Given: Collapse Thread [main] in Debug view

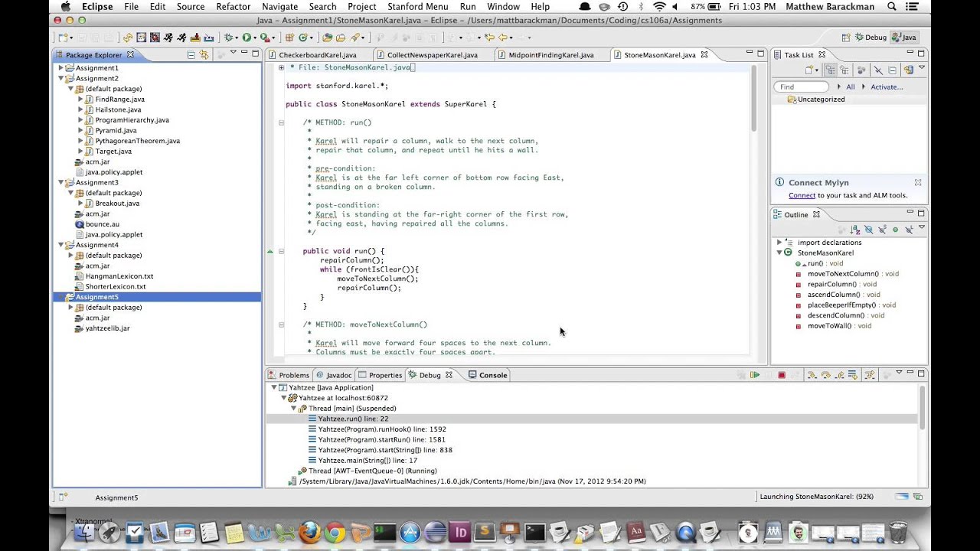Looking at the screenshot, I should tap(294, 409).
